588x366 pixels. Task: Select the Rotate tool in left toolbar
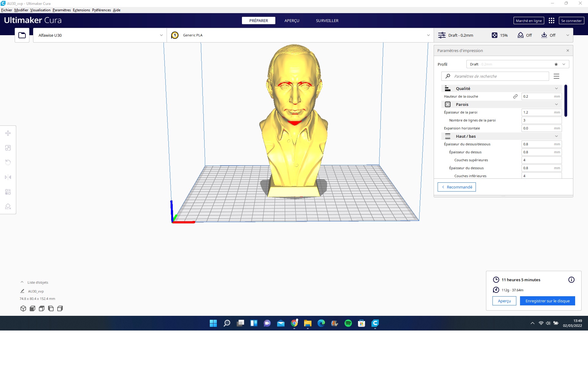(8, 162)
